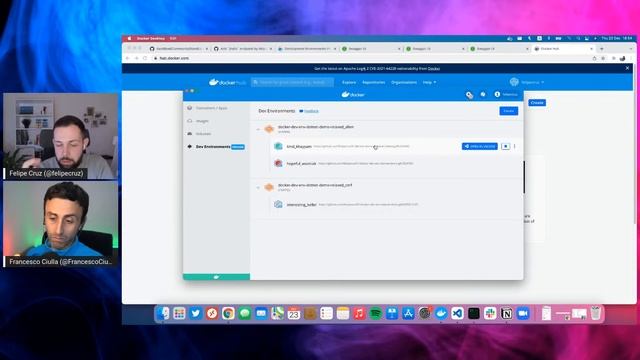The height and width of the screenshot is (360, 640).
Task: Switch to the first Swagger UI browser tab
Action: [x=371, y=49]
